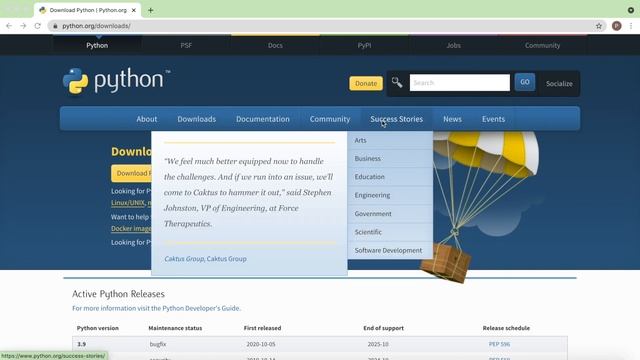Click the bugfix status cell
This screenshot has width=640, height=360.
(158, 344)
